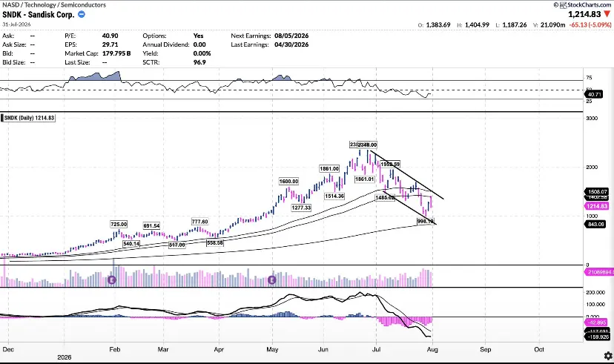Click the 725.00 peak price label
The image size is (614, 364).
coord(119,225)
